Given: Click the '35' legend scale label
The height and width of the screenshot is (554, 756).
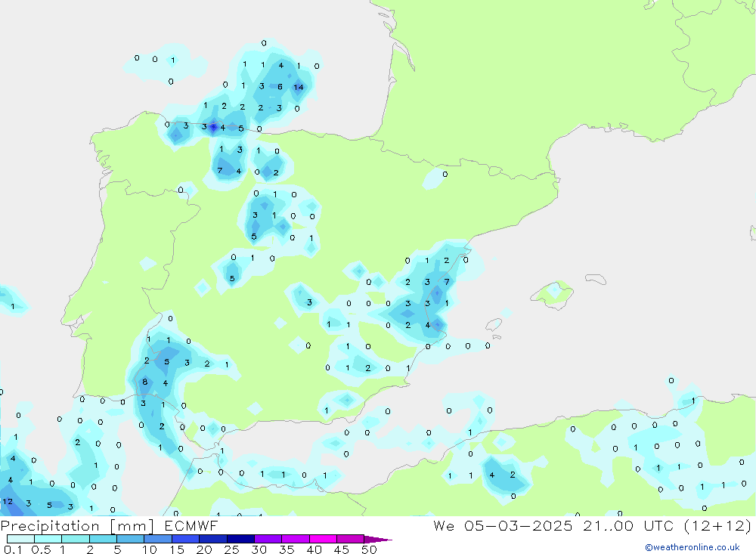Looking at the screenshot, I should click(x=287, y=549).
